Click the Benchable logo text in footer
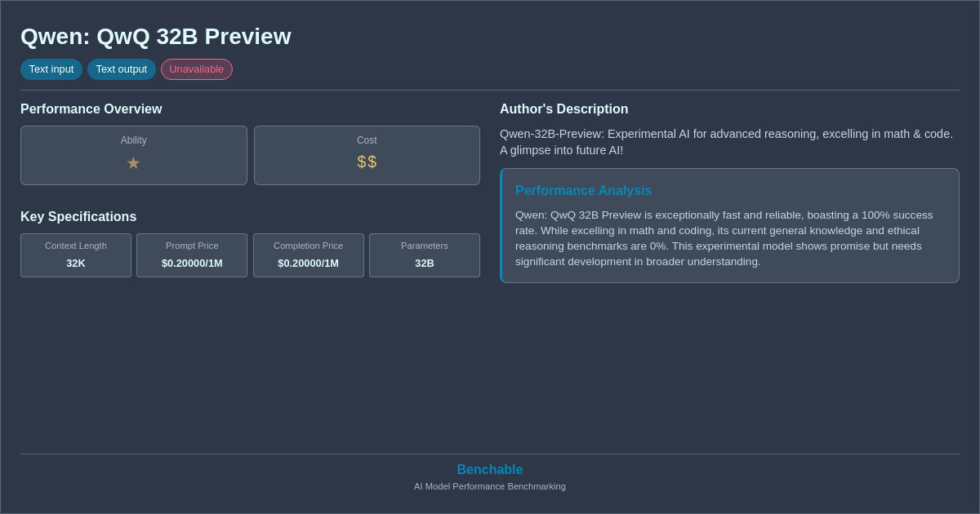 489,469
